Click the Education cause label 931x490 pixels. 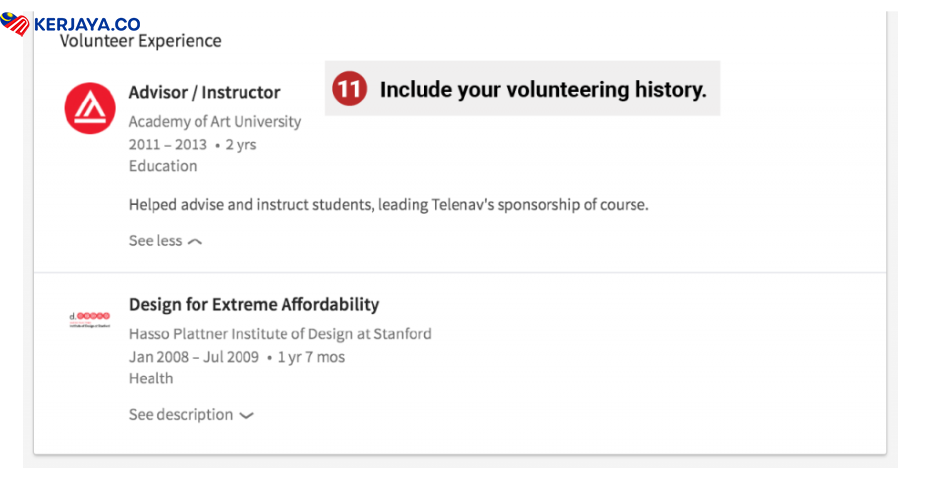pos(163,166)
